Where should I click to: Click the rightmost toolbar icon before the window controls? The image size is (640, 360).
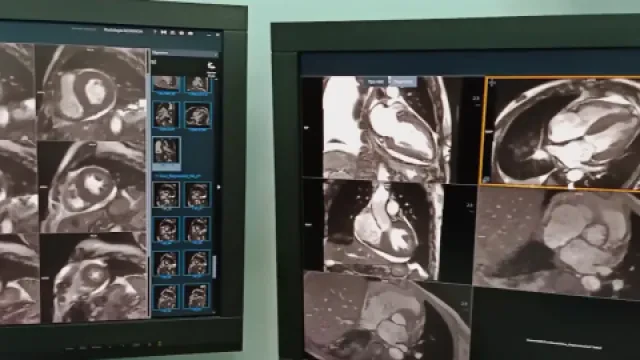(x=190, y=33)
